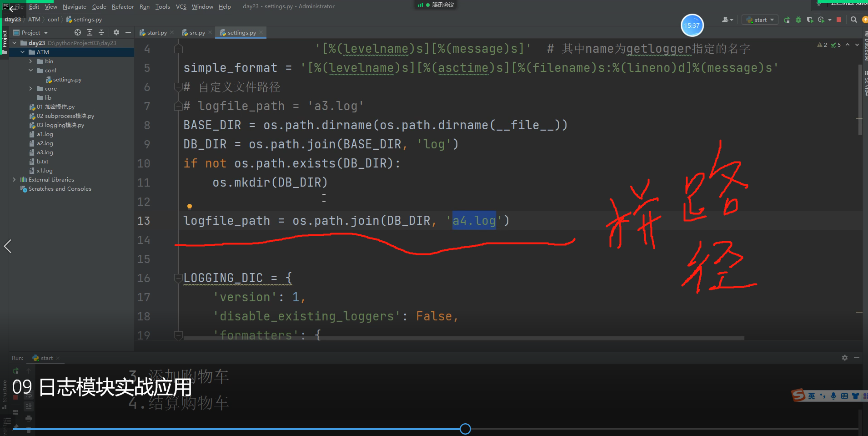
Task: Open the Refactor menu
Action: pyautogui.click(x=123, y=6)
